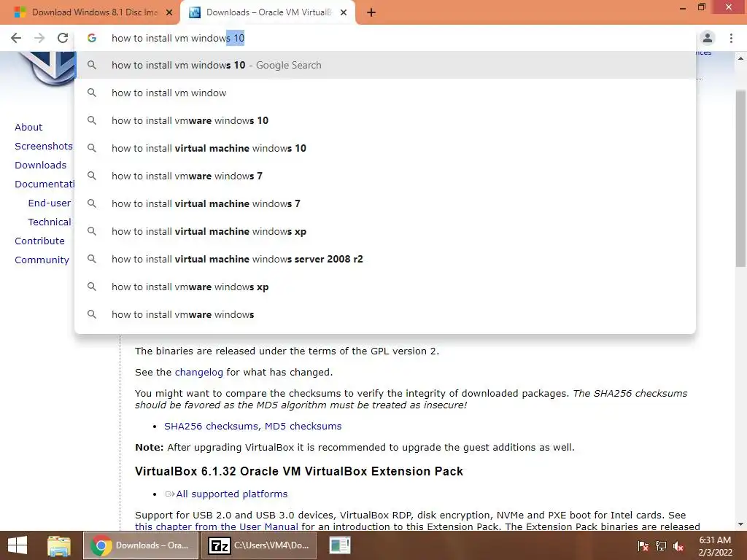Open the SHA256 checksums link

[x=211, y=426]
